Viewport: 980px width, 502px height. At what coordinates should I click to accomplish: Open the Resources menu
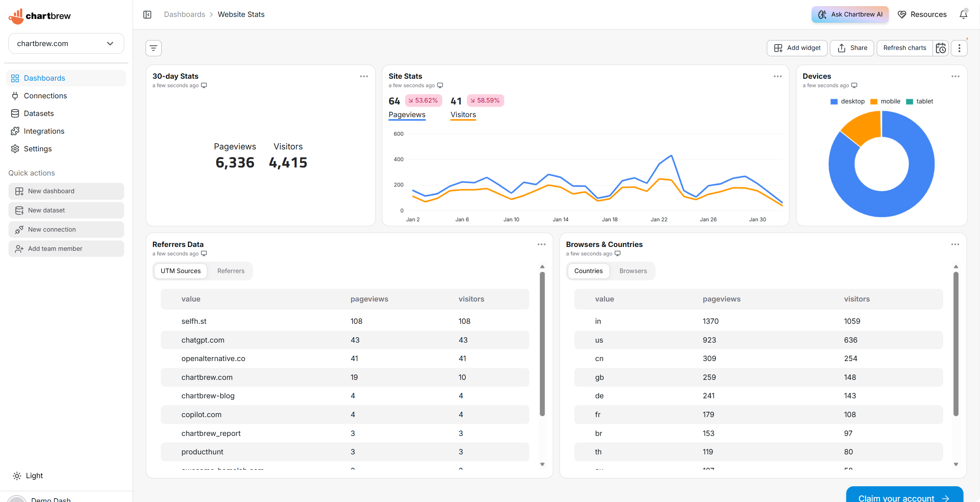click(x=922, y=15)
